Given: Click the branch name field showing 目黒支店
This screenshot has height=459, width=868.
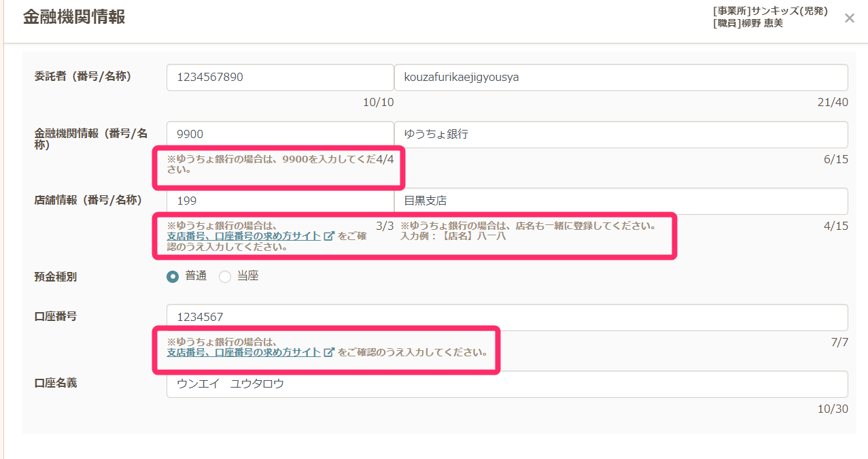Looking at the screenshot, I should pyautogui.click(x=621, y=201).
